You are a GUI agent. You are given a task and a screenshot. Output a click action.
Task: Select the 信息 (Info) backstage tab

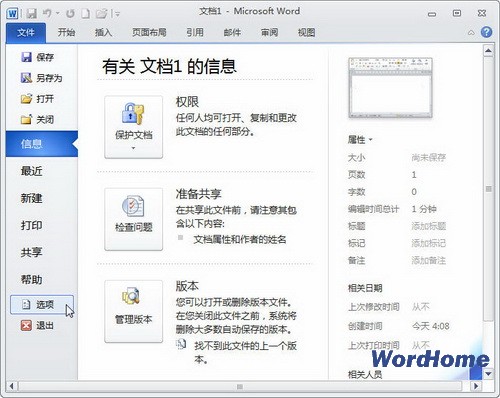click(x=42, y=144)
